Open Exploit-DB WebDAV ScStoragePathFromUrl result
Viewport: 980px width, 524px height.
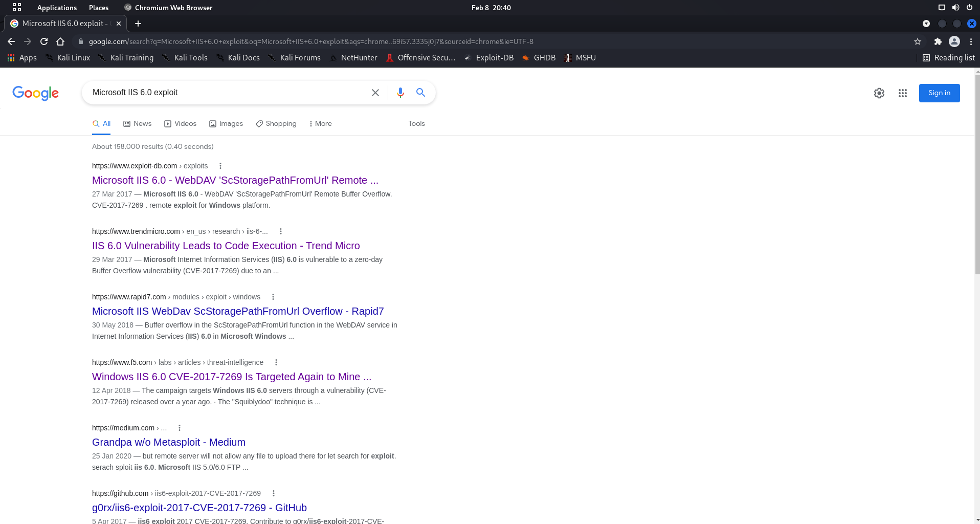(x=235, y=180)
